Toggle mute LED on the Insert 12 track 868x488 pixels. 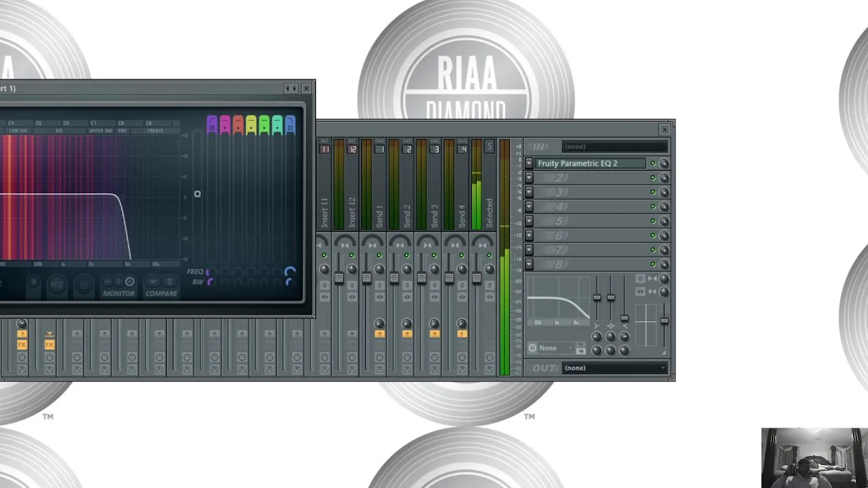click(351, 256)
